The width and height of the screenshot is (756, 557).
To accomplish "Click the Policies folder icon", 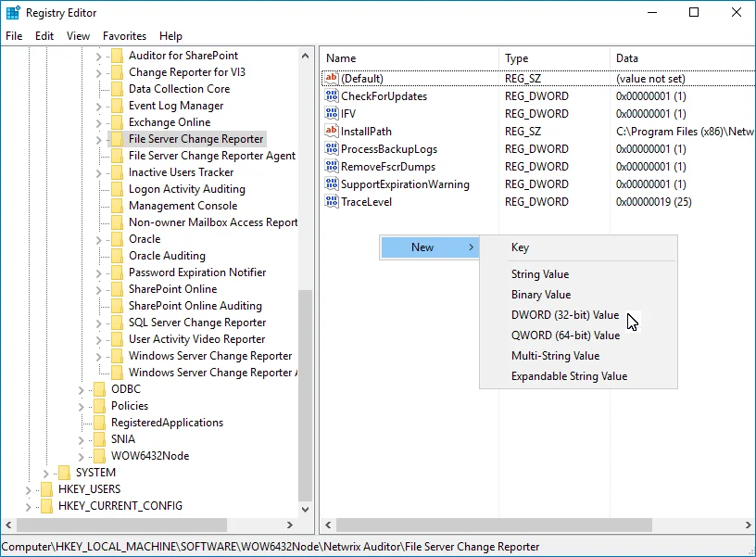I will coord(100,406).
